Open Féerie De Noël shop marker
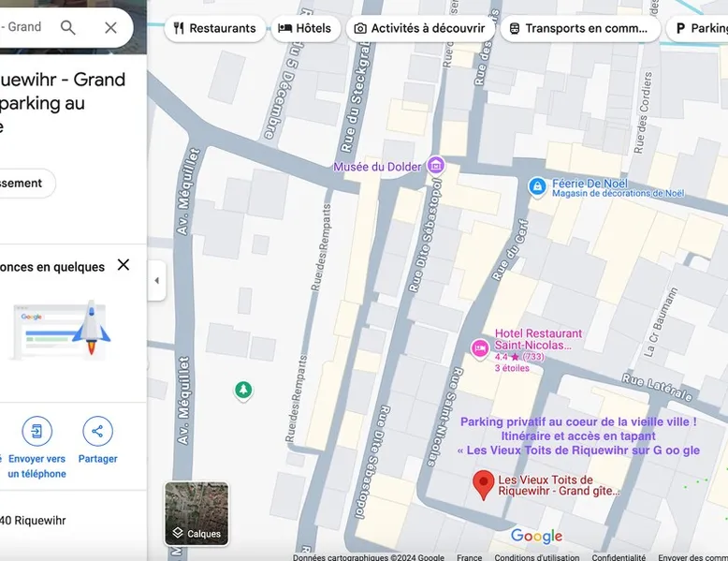This screenshot has height=561, width=728. (x=537, y=187)
